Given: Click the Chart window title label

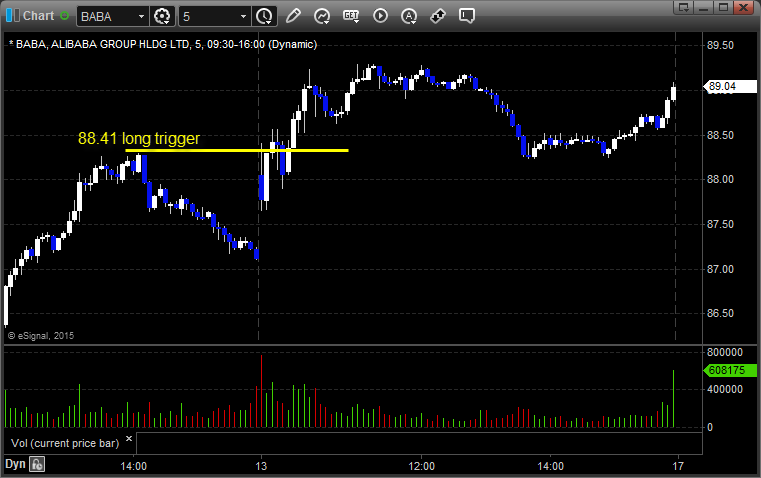Looking at the screenshot, I should click(38, 16).
